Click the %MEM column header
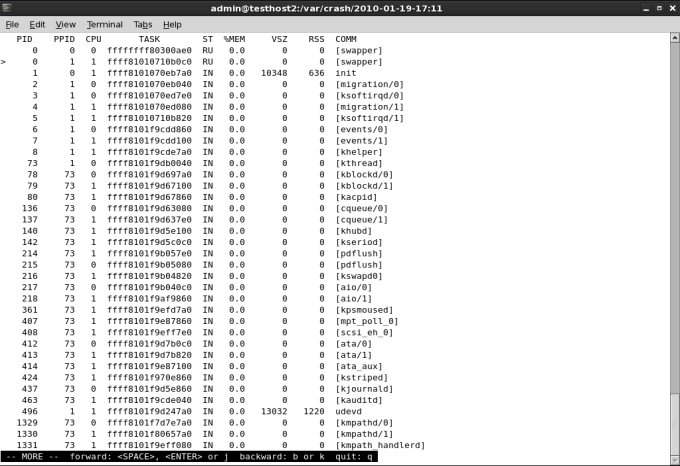 click(x=234, y=39)
